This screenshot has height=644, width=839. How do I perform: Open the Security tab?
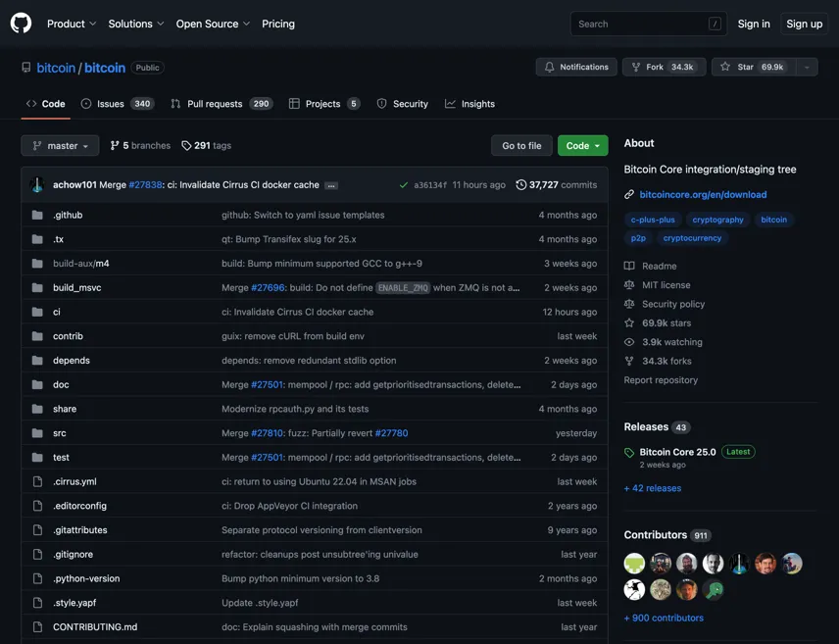pyautogui.click(x=403, y=104)
